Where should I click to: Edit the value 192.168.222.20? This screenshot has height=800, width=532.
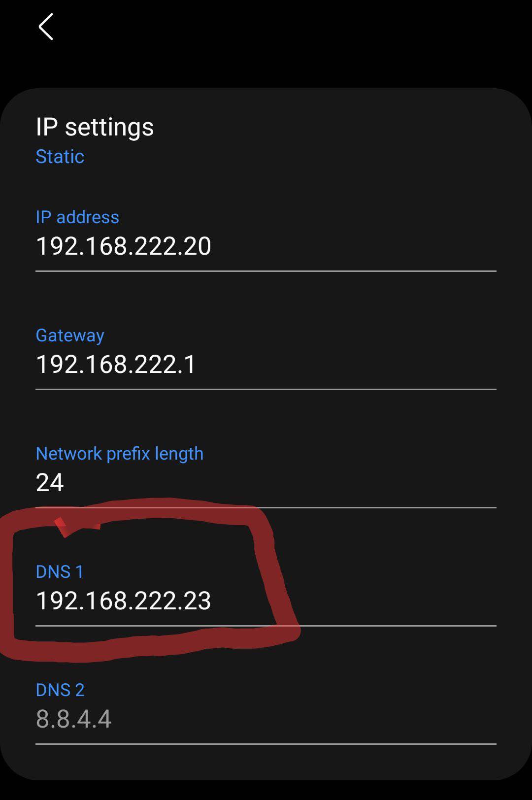(x=123, y=246)
